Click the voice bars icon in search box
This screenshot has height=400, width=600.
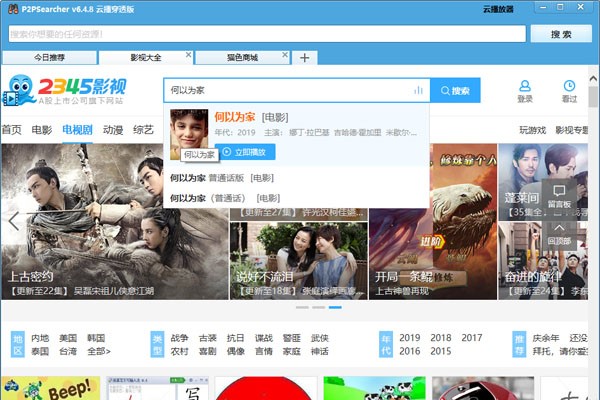click(x=418, y=90)
